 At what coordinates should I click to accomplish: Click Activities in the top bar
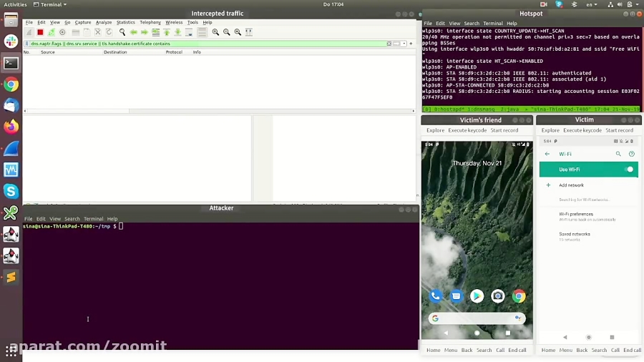(x=15, y=4)
